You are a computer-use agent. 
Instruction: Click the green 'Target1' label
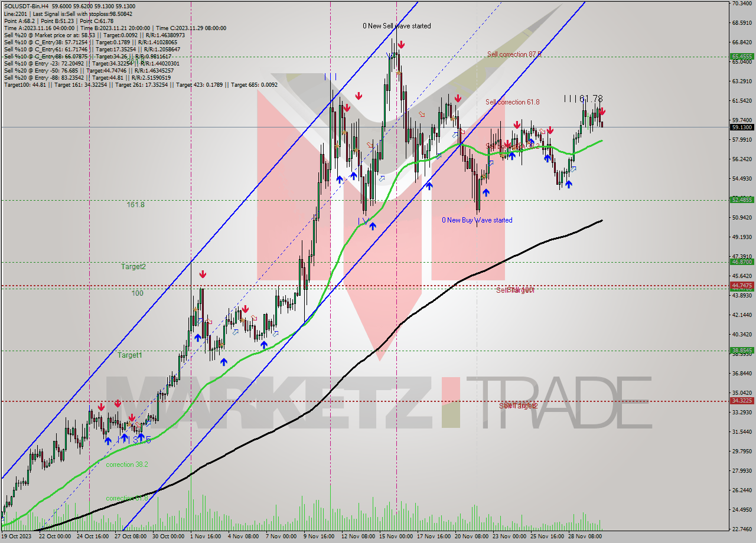tap(129, 355)
